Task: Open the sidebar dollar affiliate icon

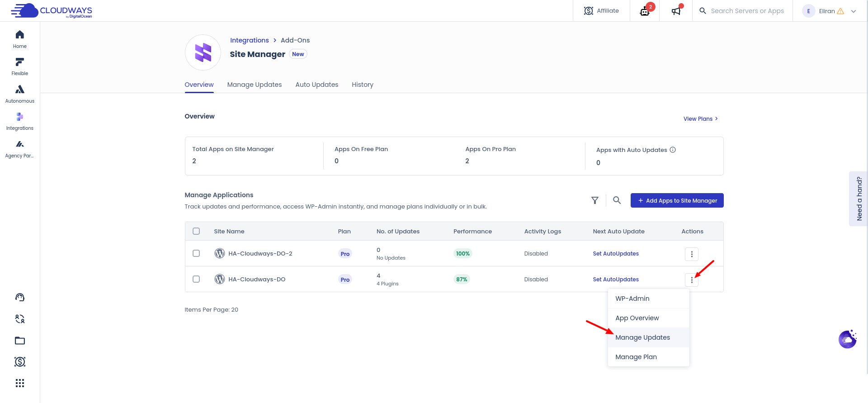Action: [20, 362]
